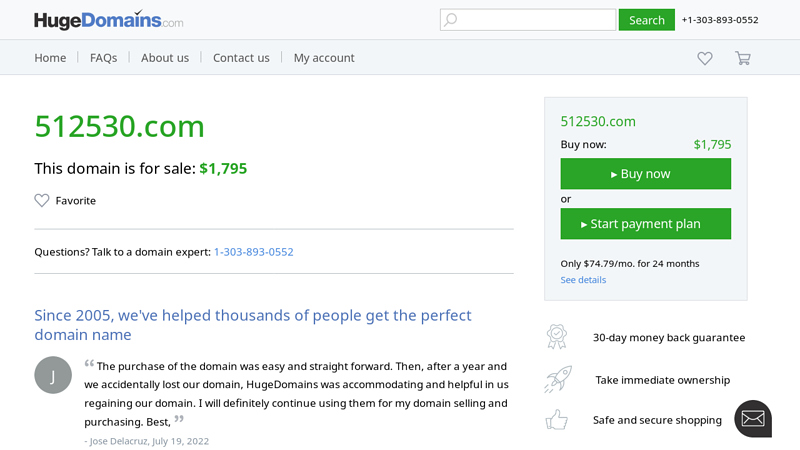This screenshot has width=800, height=450.
Task: Open the About us page
Action: coord(165,58)
